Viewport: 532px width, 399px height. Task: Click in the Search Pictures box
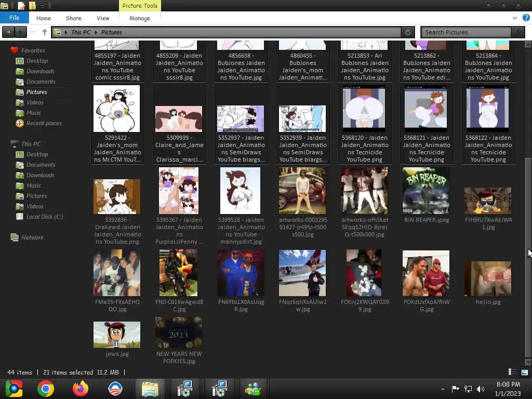tap(466, 32)
